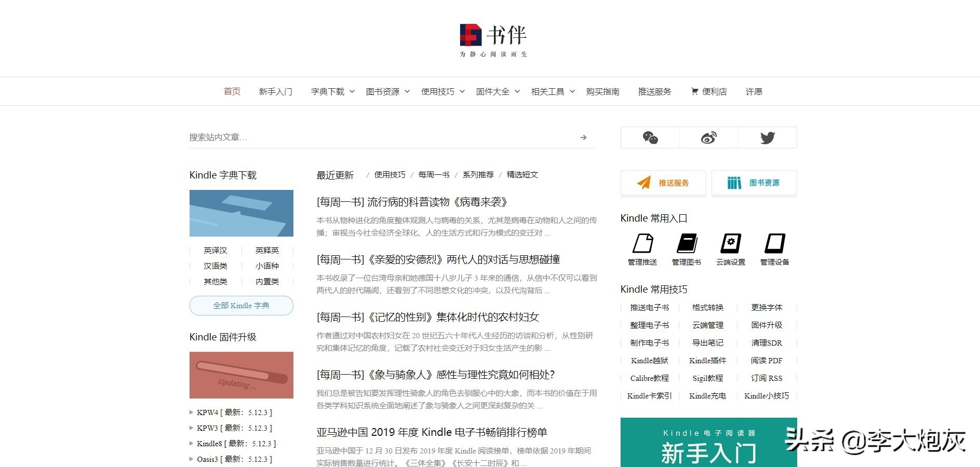Click the 管理推送 document icon

tap(642, 243)
